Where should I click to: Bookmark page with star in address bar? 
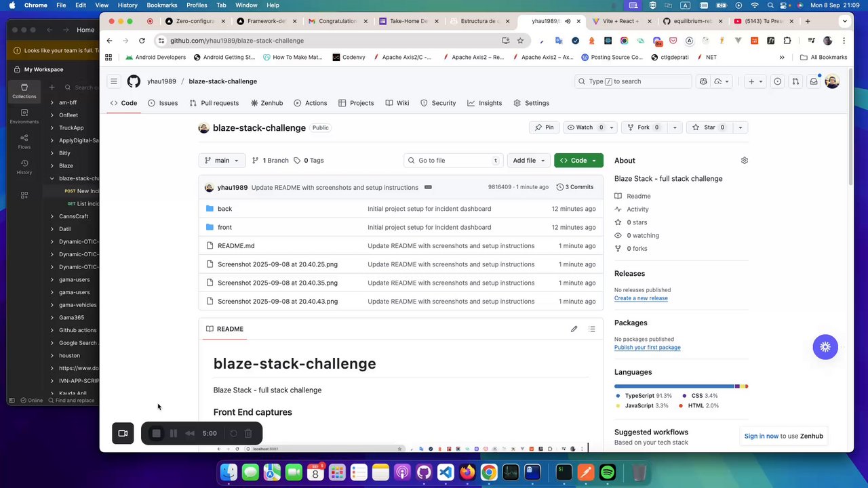520,41
